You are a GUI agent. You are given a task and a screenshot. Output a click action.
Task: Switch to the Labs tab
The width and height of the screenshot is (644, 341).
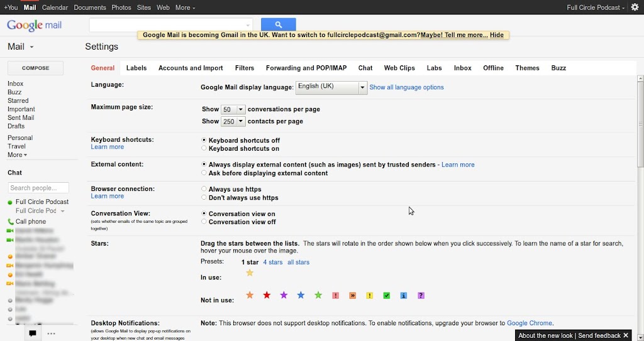point(434,68)
